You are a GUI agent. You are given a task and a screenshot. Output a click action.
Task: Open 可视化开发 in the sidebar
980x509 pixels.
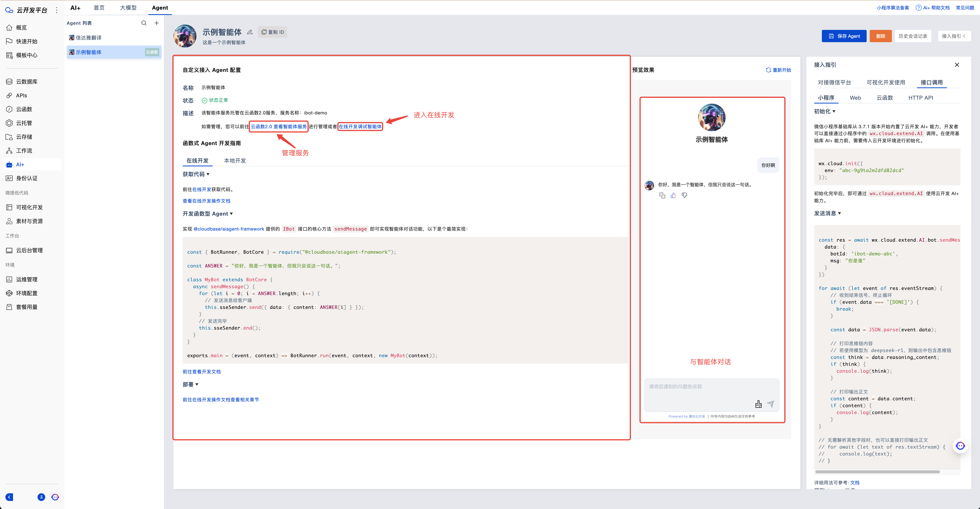[29, 208]
